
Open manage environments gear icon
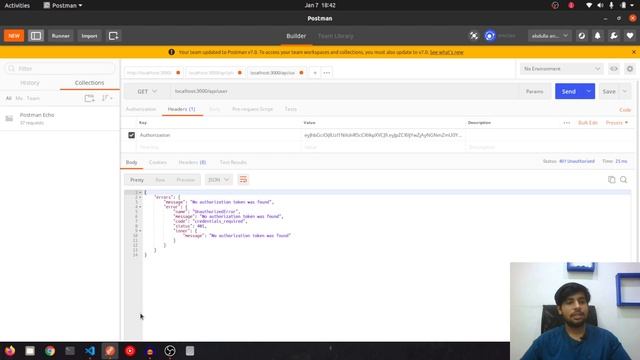coord(630,69)
